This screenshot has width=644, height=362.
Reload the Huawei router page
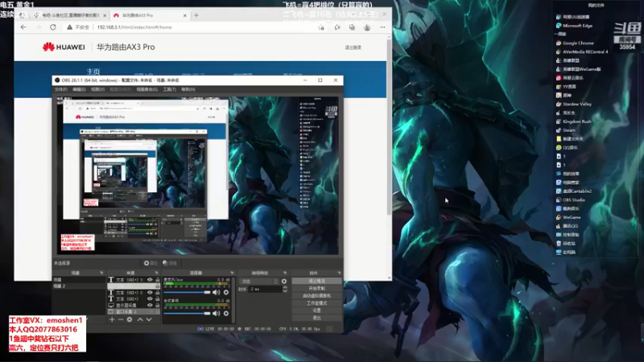point(53,27)
